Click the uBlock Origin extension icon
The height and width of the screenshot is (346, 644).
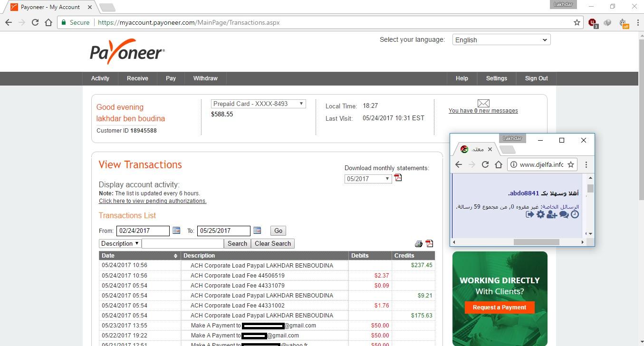point(593,22)
